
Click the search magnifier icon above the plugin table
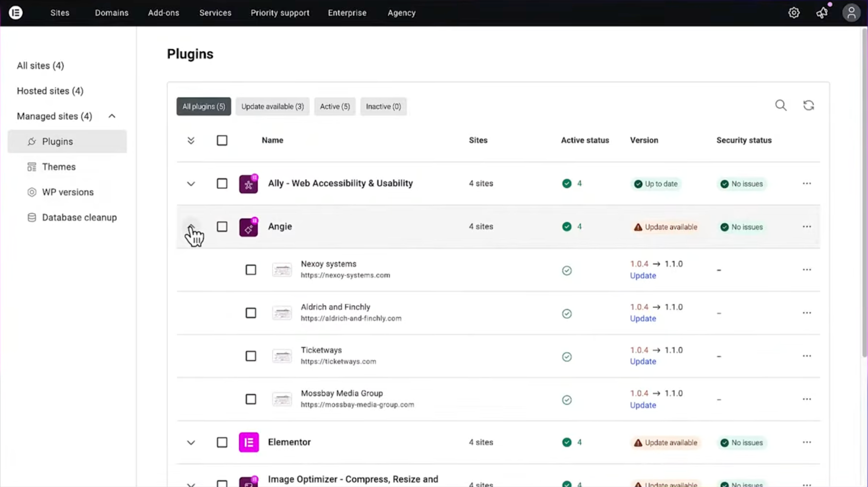[781, 105]
